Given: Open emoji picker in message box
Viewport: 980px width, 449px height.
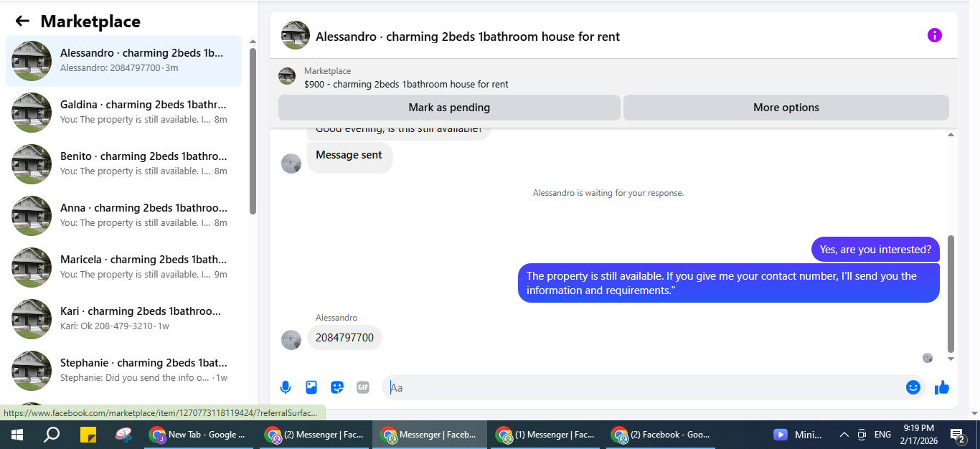Looking at the screenshot, I should tap(913, 387).
